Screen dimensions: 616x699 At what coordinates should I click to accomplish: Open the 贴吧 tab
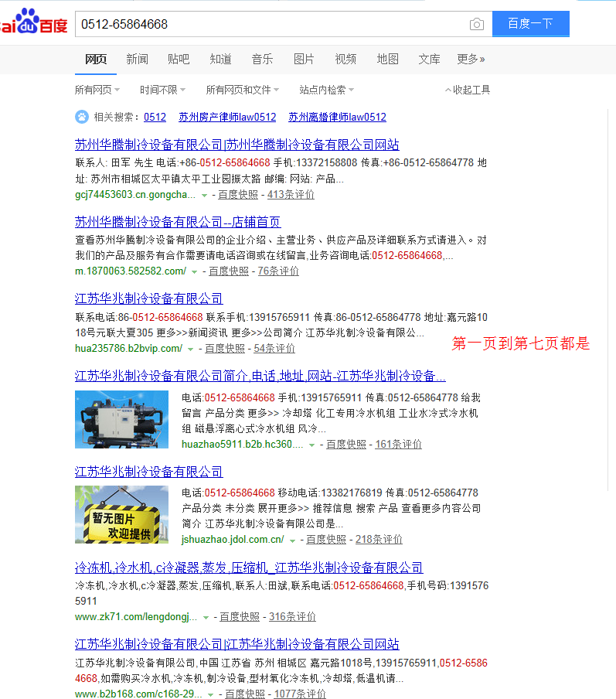(x=179, y=59)
